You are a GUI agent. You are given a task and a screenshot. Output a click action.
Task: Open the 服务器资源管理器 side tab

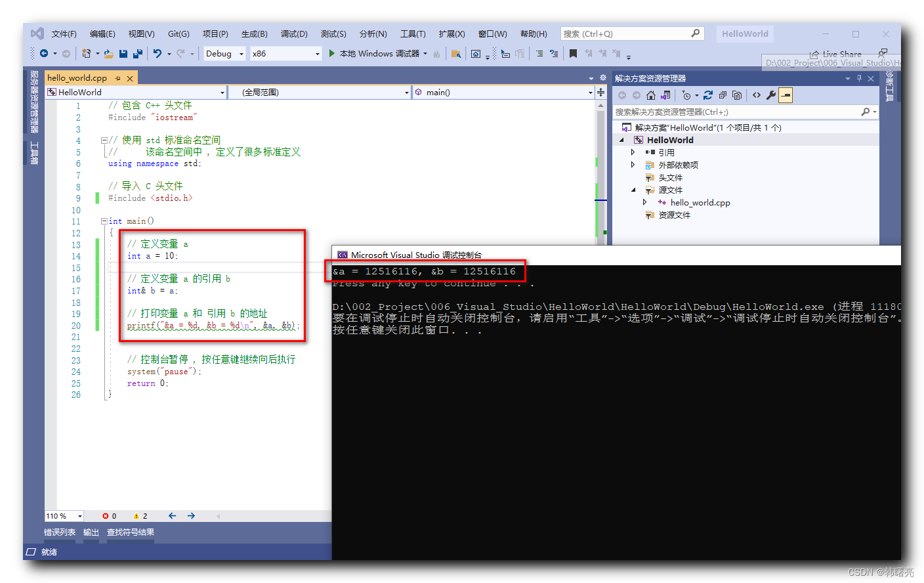point(34,102)
